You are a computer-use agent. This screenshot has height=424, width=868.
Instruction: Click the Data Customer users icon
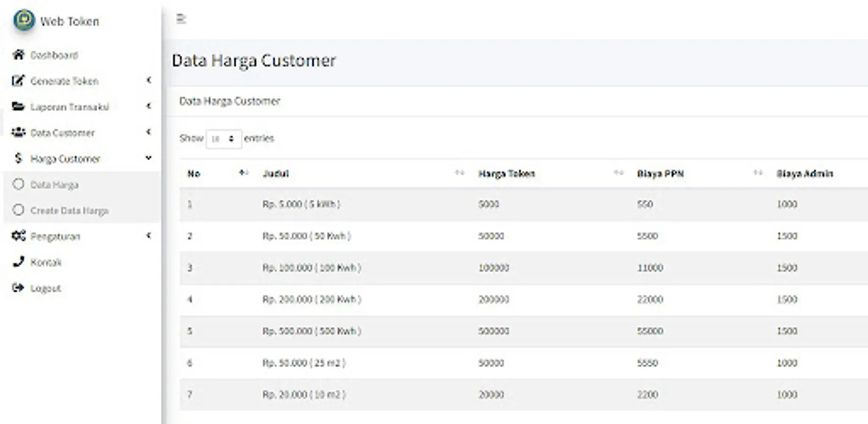[18, 132]
